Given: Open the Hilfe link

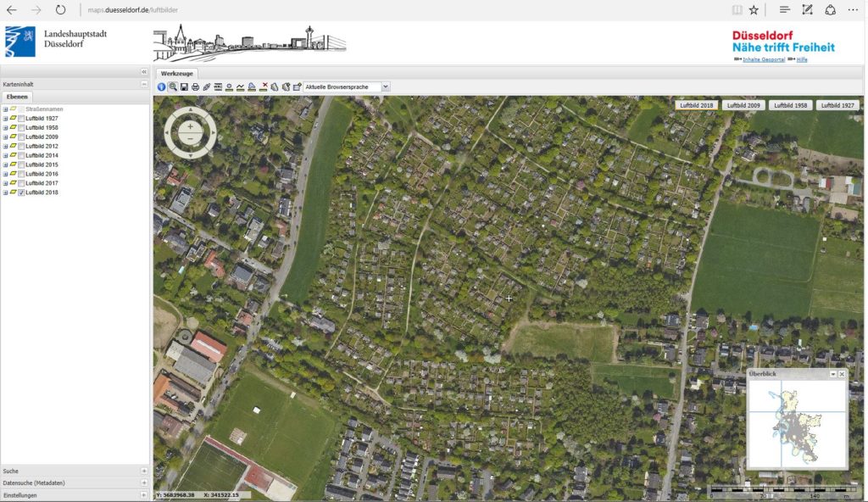Looking at the screenshot, I should click(802, 59).
